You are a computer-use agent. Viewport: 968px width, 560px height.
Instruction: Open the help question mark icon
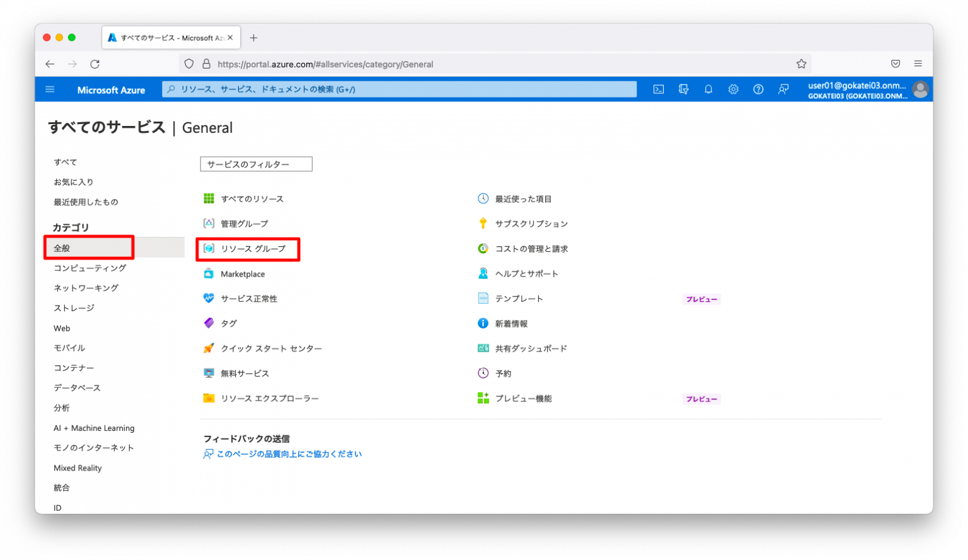758,89
